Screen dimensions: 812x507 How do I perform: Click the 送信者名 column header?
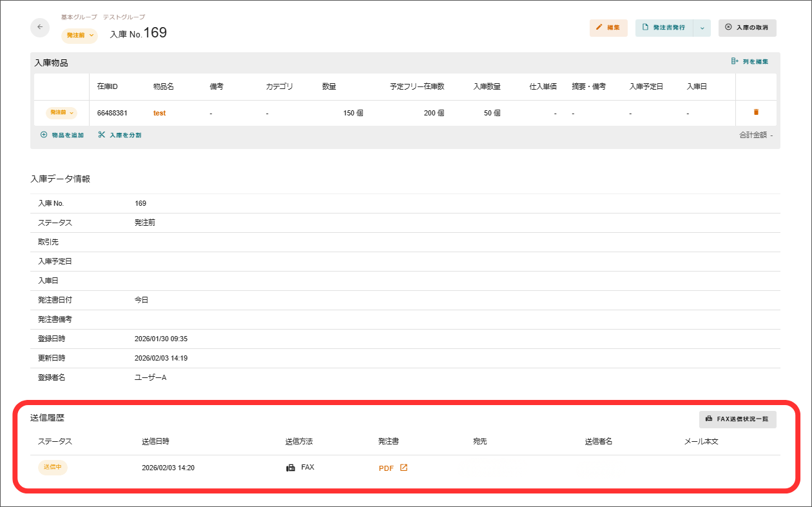(599, 442)
